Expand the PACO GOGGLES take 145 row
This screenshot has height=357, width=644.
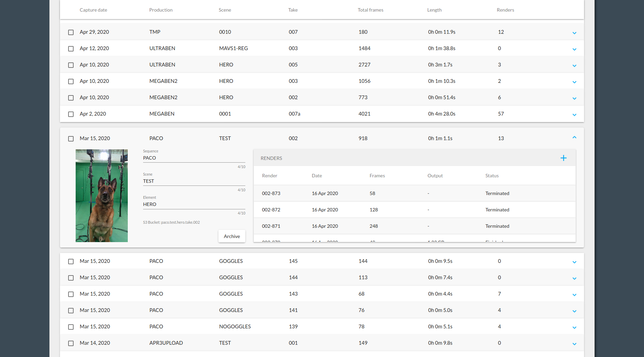click(x=574, y=262)
